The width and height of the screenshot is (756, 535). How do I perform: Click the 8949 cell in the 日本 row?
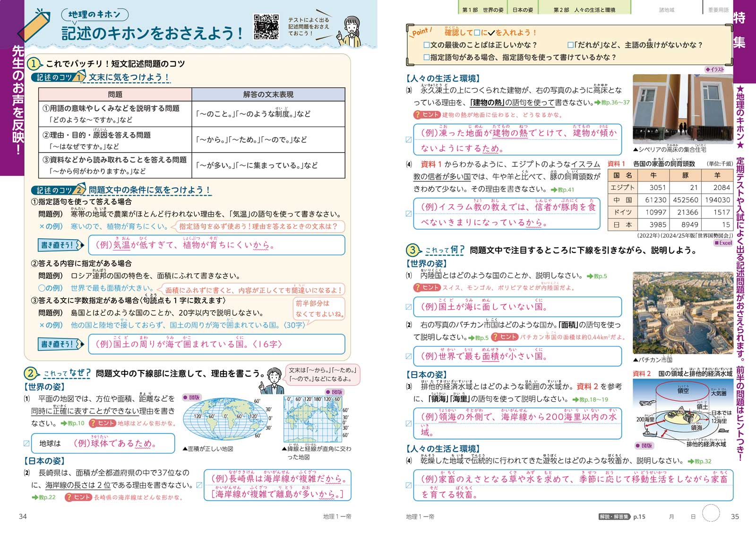click(x=686, y=224)
